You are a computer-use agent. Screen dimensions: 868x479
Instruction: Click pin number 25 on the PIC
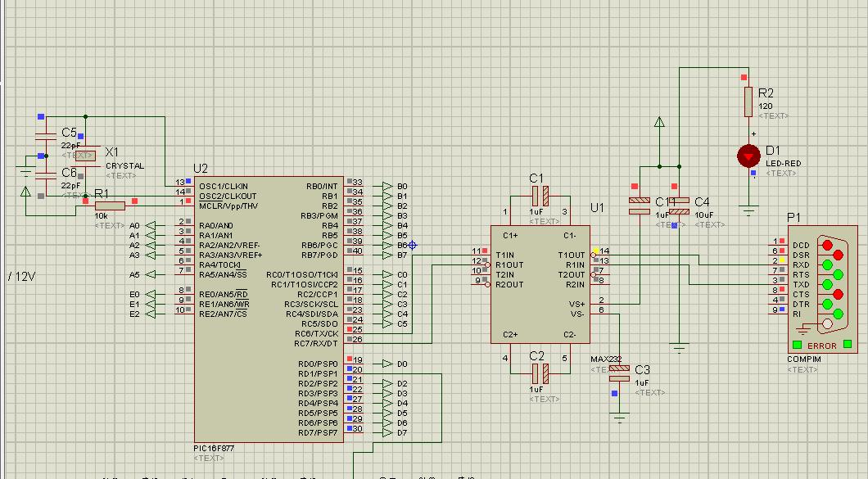pyautogui.click(x=358, y=329)
